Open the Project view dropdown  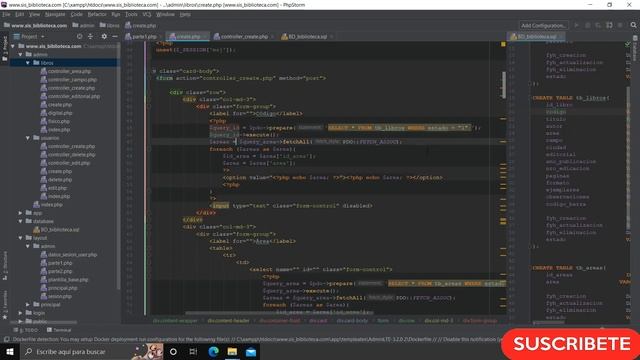pyautogui.click(x=29, y=36)
